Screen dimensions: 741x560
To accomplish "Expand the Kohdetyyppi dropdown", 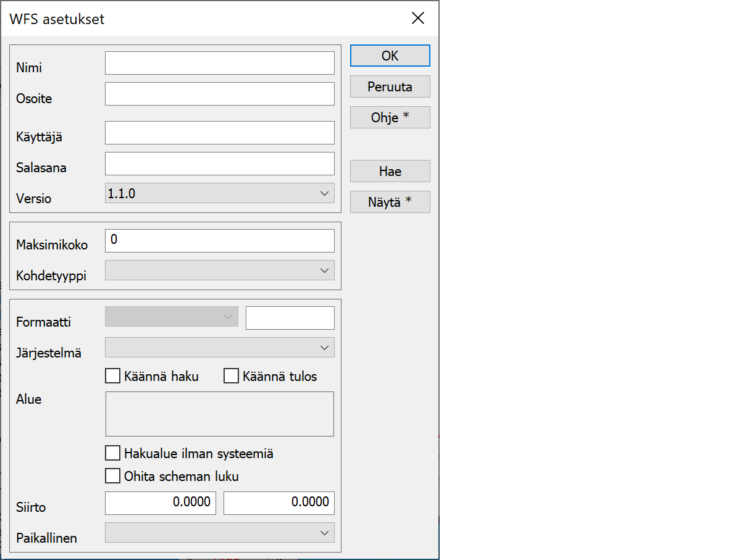I will click(219, 270).
